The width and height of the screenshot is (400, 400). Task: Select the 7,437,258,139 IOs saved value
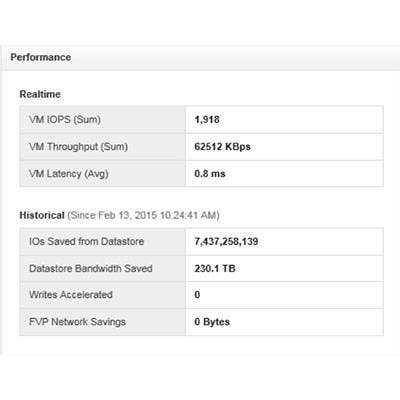tap(226, 241)
